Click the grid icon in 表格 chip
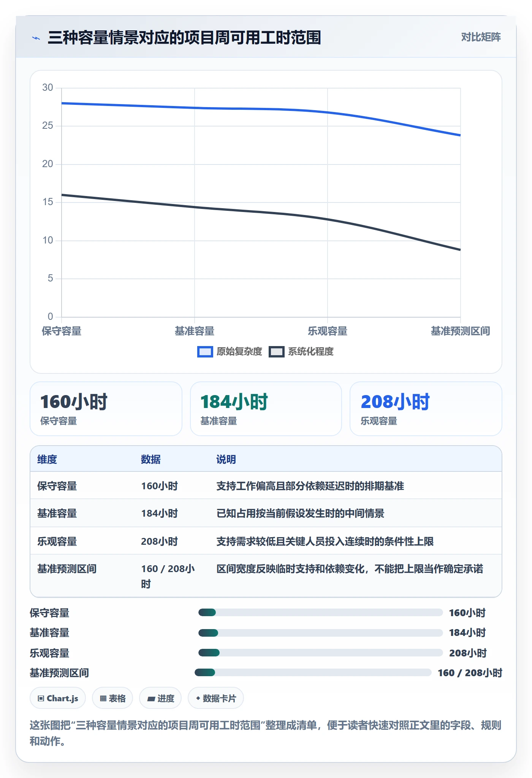The height and width of the screenshot is (778, 532). point(103,698)
